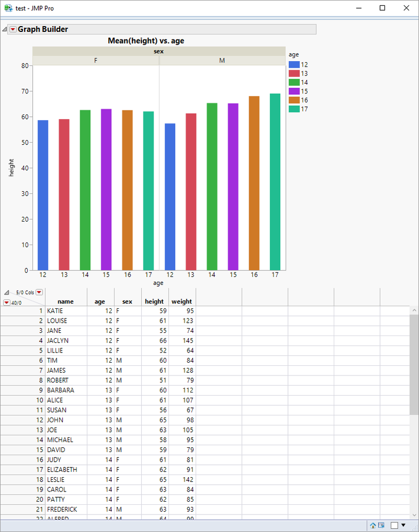419x532 pixels.
Task: Click the legend label 17
Action: pyautogui.click(x=304, y=109)
